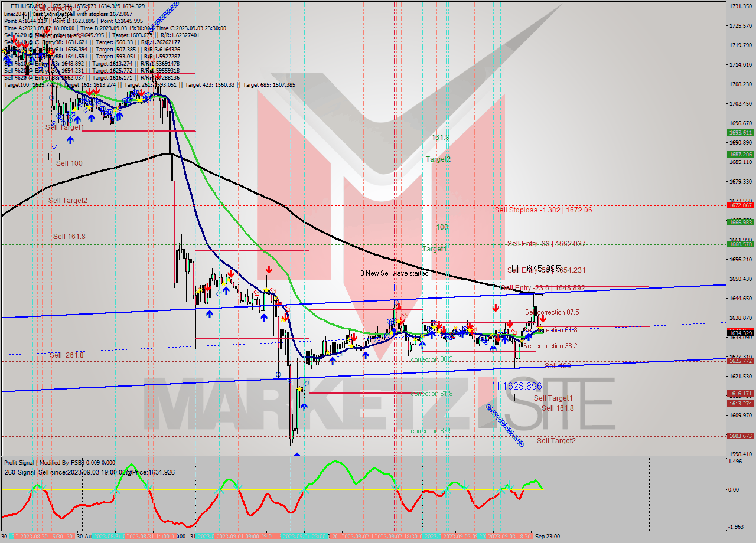This screenshot has width=756, height=543.
Task: Click the red 1613.274 price tag
Action: tap(740, 404)
